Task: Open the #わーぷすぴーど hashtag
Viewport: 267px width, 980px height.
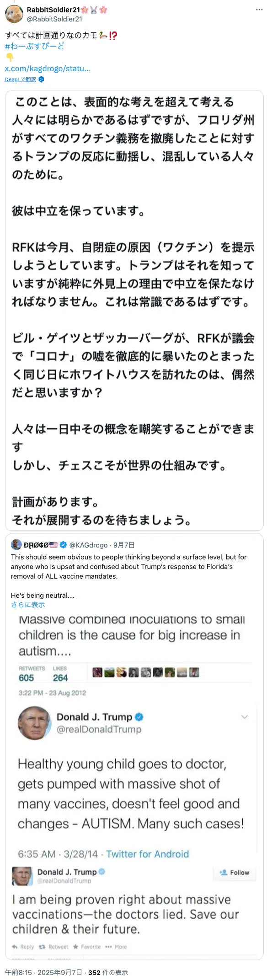Action: pyautogui.click(x=35, y=46)
